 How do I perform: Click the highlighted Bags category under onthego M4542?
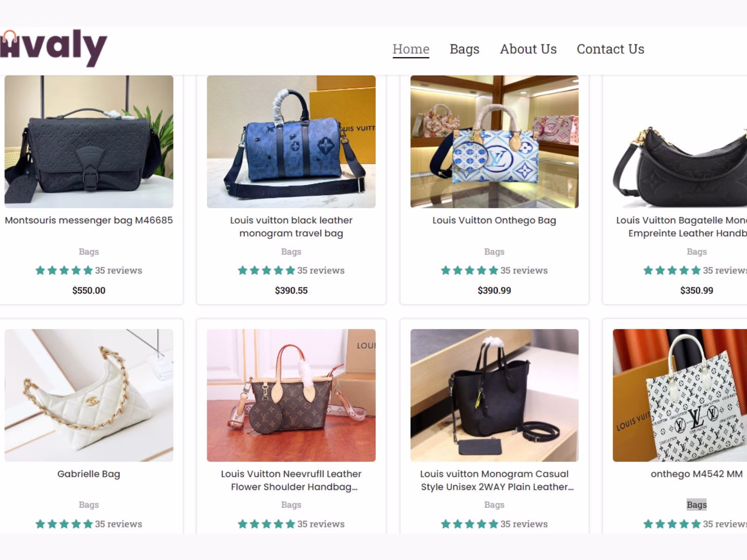click(x=697, y=504)
